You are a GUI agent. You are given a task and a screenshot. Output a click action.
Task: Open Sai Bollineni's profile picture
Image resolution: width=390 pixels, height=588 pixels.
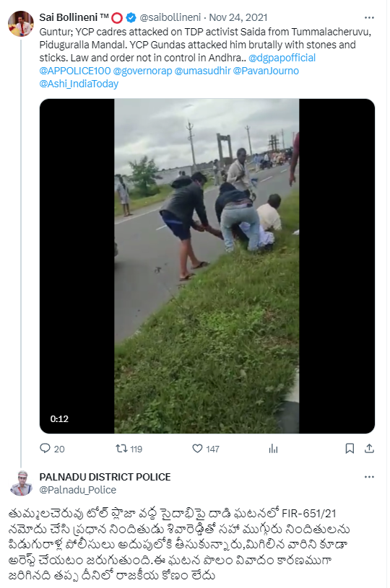(21, 23)
